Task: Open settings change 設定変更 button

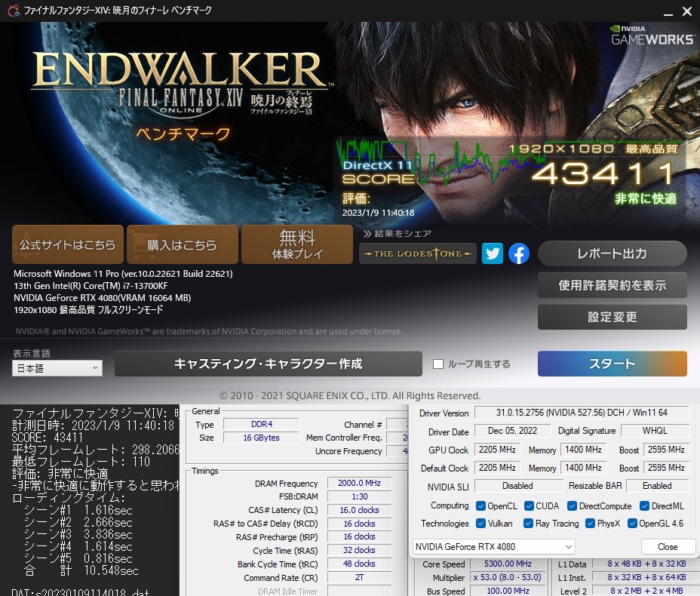Action: click(x=612, y=317)
